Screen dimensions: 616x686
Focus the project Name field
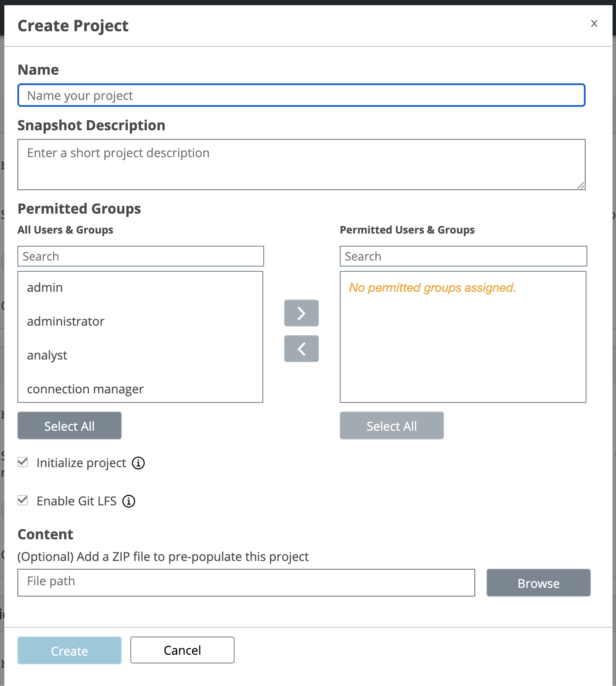tap(301, 95)
